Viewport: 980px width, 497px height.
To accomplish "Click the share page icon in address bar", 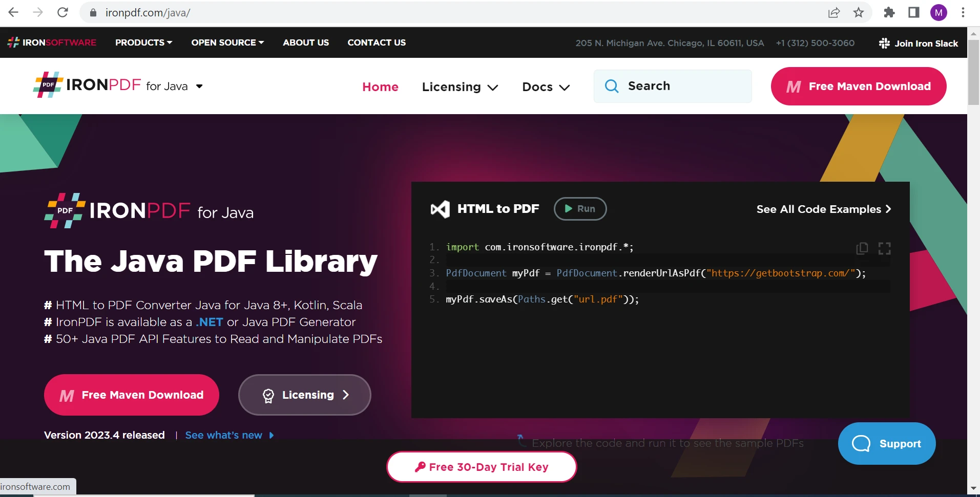I will [834, 13].
